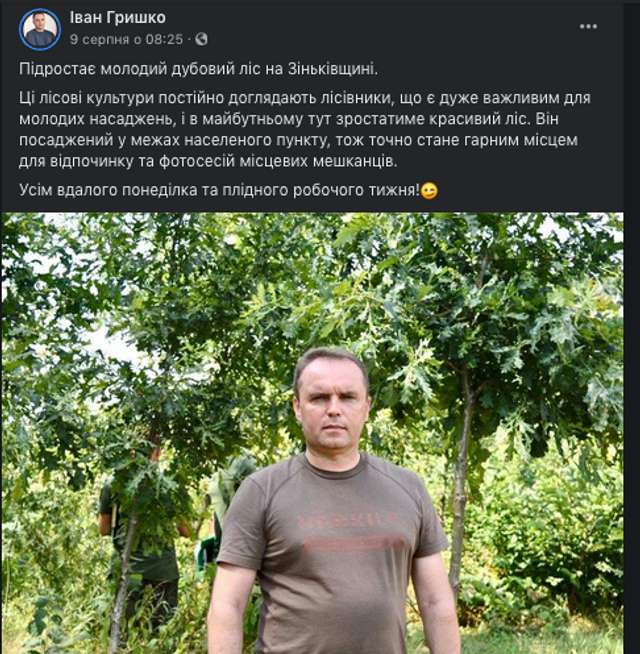
Task: Click the young oak trunk on the right side
Action: [461, 480]
